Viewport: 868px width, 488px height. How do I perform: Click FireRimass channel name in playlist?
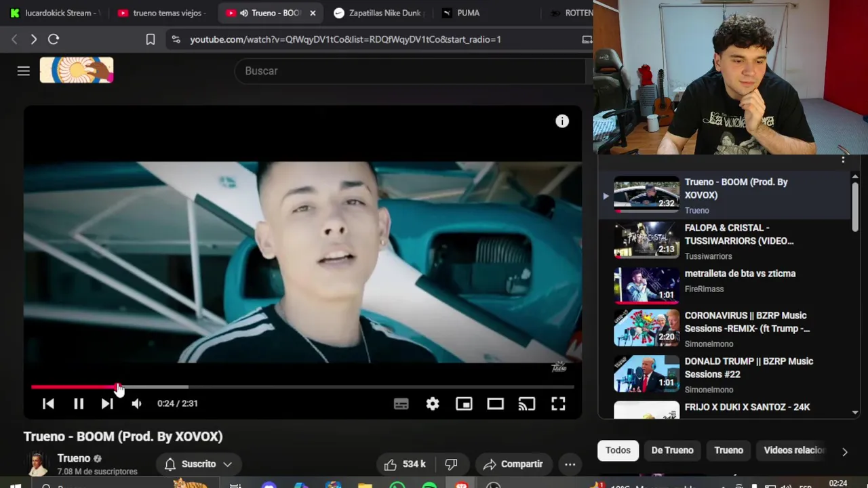tap(704, 289)
